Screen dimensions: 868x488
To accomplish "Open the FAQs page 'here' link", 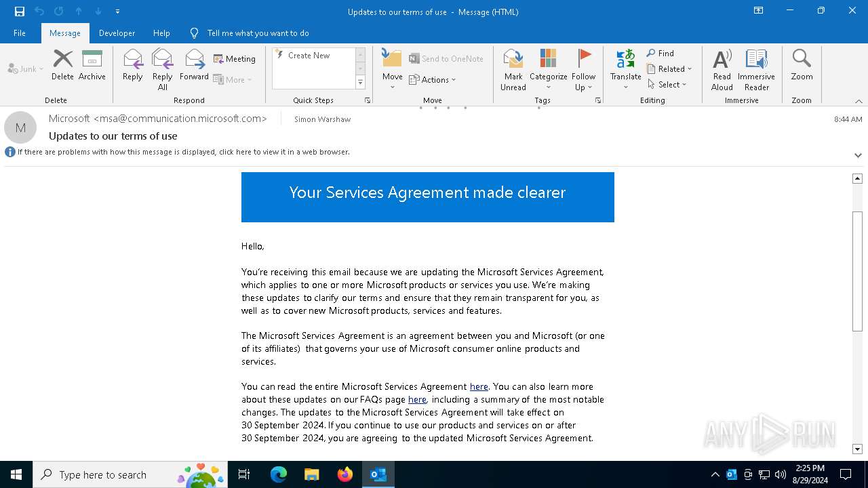I will (x=417, y=399).
